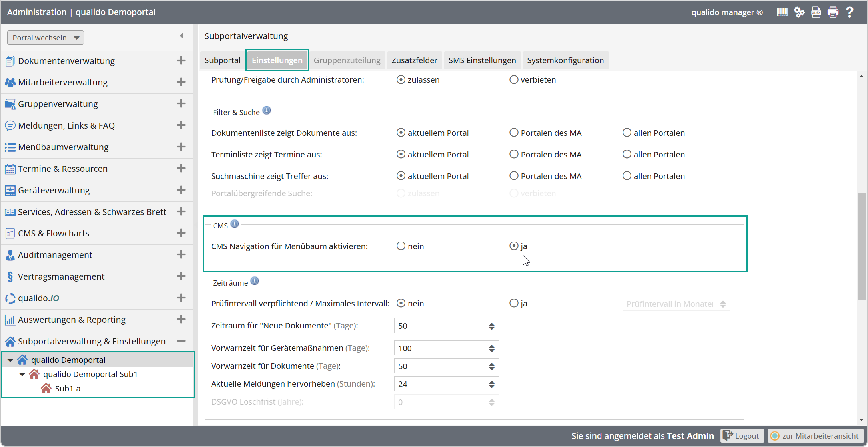This screenshot has width=868, height=447.
Task: Click the vertical scrollbar thumb of settings
Action: pyautogui.click(x=862, y=246)
